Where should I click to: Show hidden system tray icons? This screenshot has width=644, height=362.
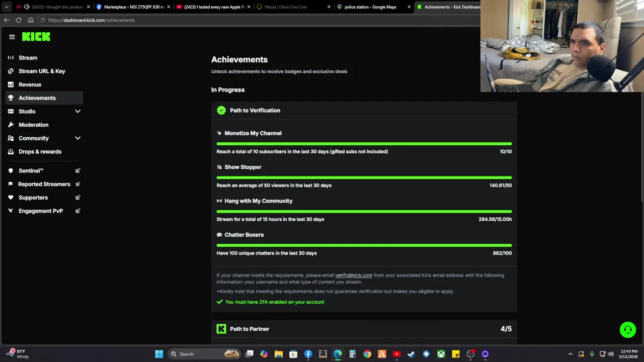570,354
